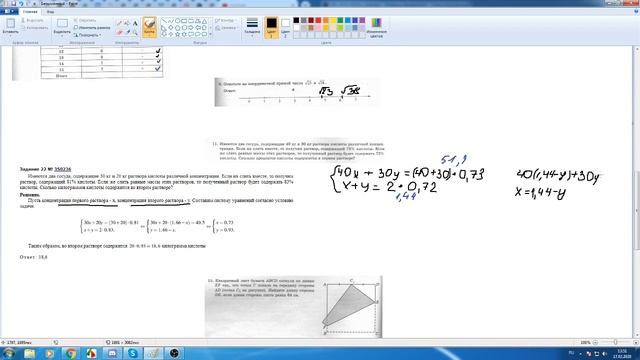Choose the green palette swatch
This screenshot has width=640, height=360.
340,20
